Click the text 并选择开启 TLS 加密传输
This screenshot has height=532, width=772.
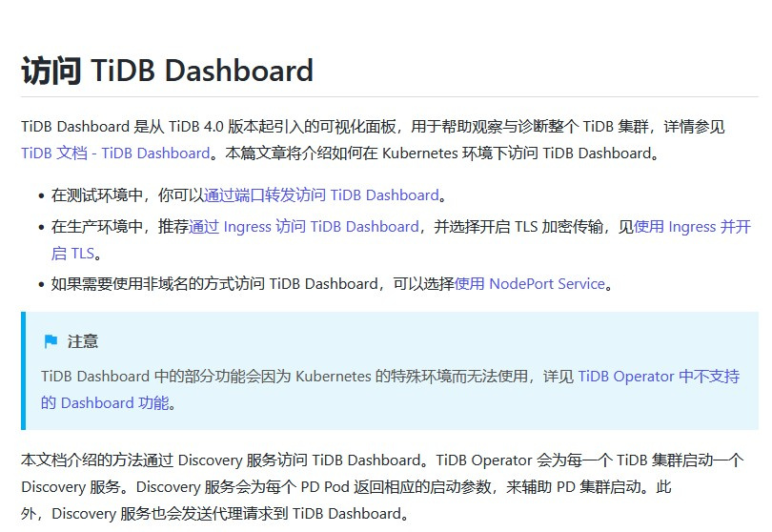tap(518, 227)
